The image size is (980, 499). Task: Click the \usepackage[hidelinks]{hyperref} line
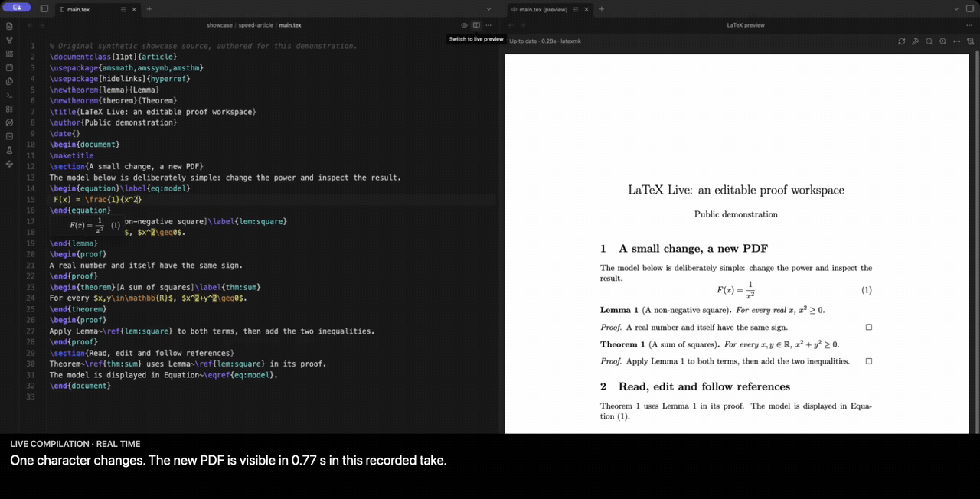pyautogui.click(x=120, y=78)
